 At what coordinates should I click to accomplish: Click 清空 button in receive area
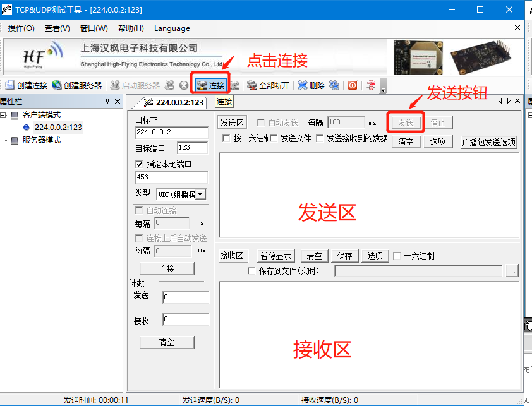click(x=314, y=256)
